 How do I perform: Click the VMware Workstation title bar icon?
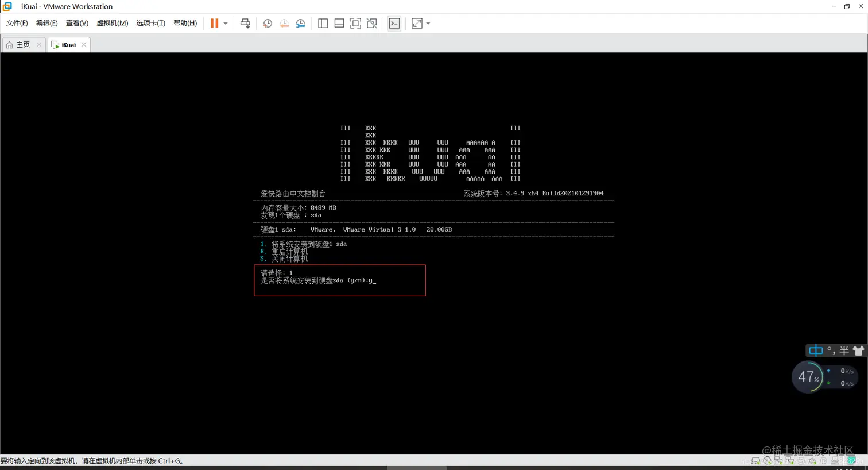(7, 6)
